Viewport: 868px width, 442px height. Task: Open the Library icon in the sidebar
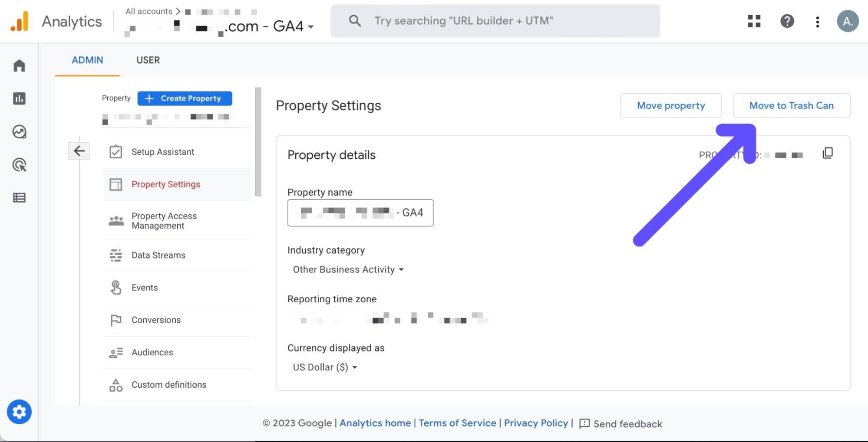(x=19, y=198)
